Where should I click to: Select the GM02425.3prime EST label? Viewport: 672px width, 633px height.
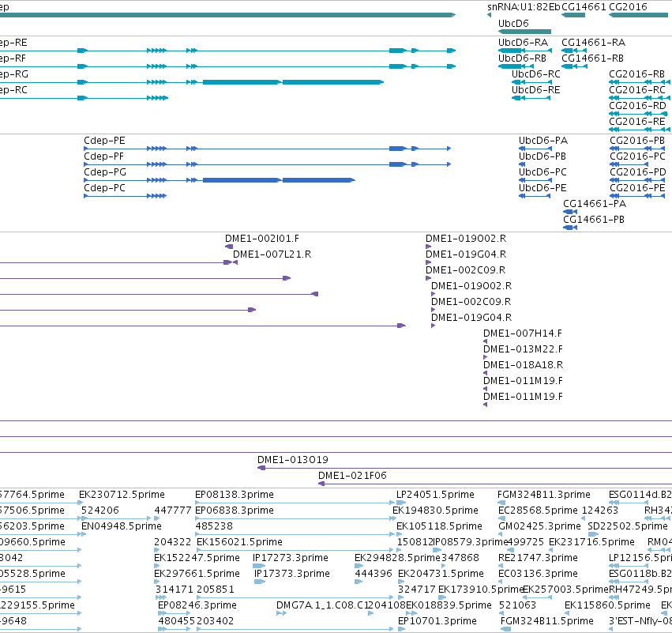539,526
